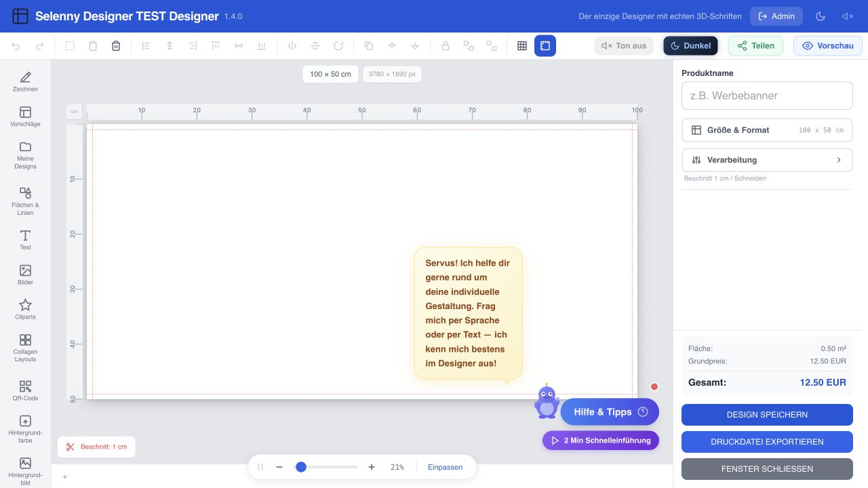The image size is (868, 488).
Task: Open the Bilder images panel
Action: [x=25, y=274]
